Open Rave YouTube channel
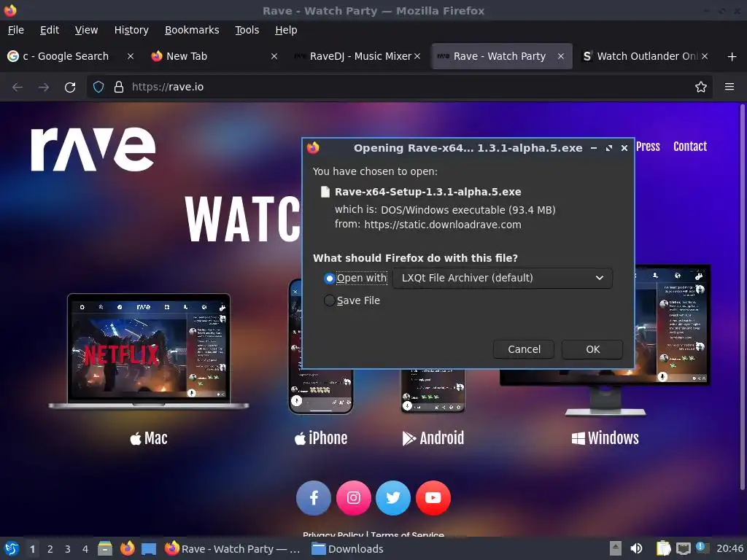The width and height of the screenshot is (747, 560). pos(433,498)
